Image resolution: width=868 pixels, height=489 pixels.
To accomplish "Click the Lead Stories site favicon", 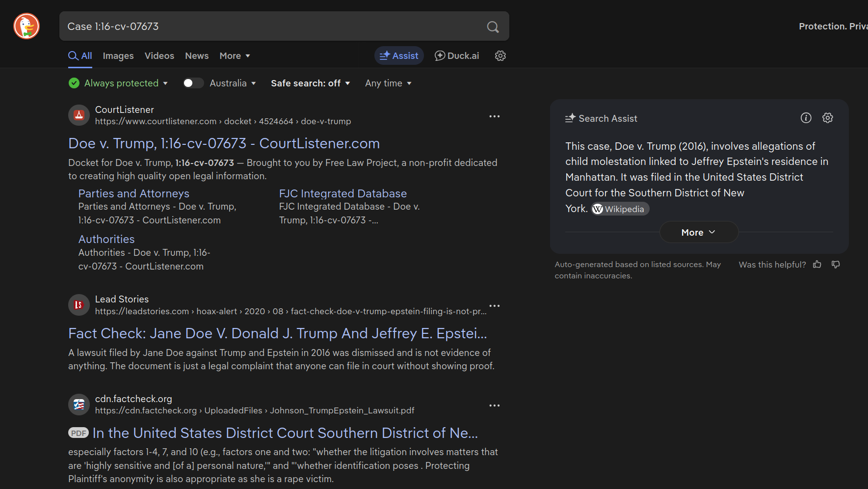I will click(79, 305).
